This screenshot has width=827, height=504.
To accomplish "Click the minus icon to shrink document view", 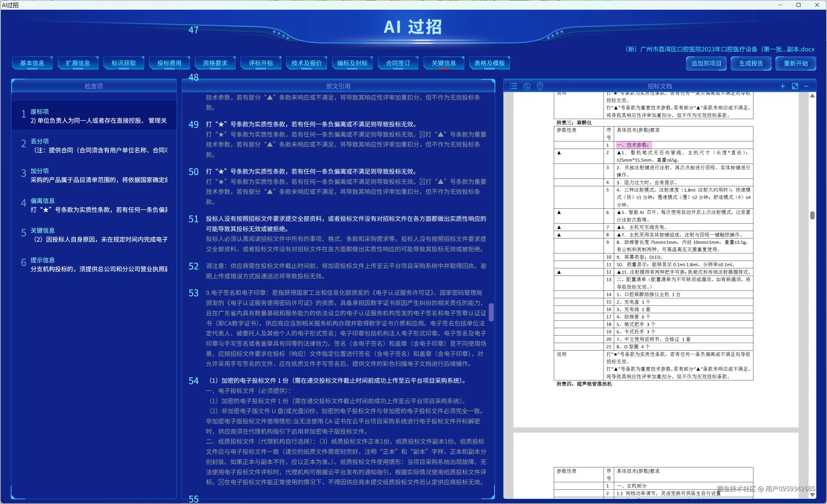I will [807, 86].
